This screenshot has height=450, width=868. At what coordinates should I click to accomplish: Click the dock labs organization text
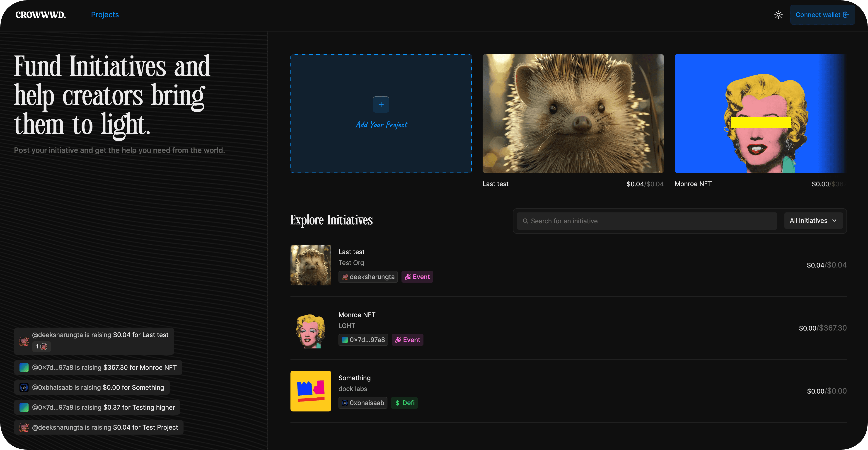(x=353, y=389)
